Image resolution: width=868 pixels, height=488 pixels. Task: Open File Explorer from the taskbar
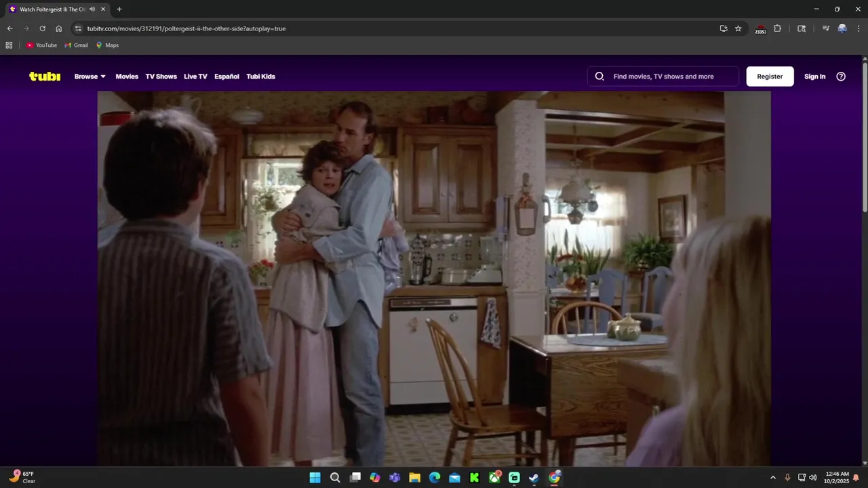coord(414,478)
